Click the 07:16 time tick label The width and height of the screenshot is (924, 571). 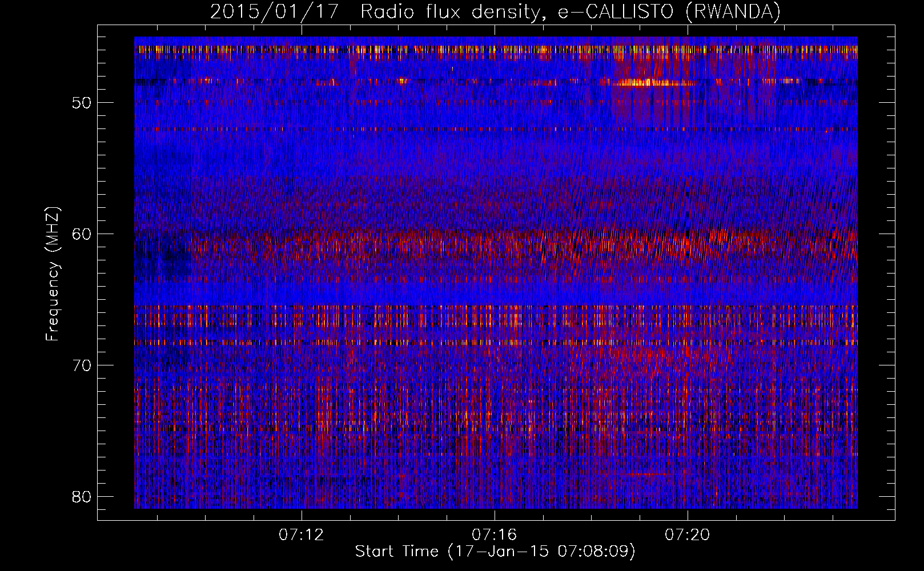pyautogui.click(x=494, y=534)
